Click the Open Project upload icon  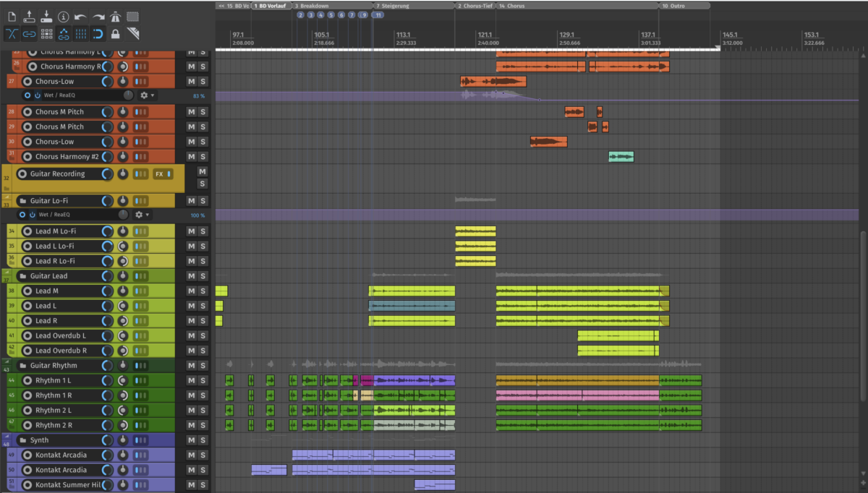[x=29, y=16]
